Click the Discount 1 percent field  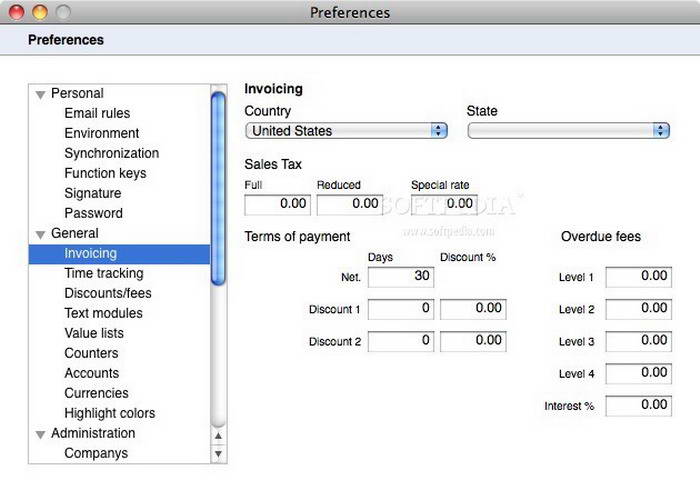point(473,309)
